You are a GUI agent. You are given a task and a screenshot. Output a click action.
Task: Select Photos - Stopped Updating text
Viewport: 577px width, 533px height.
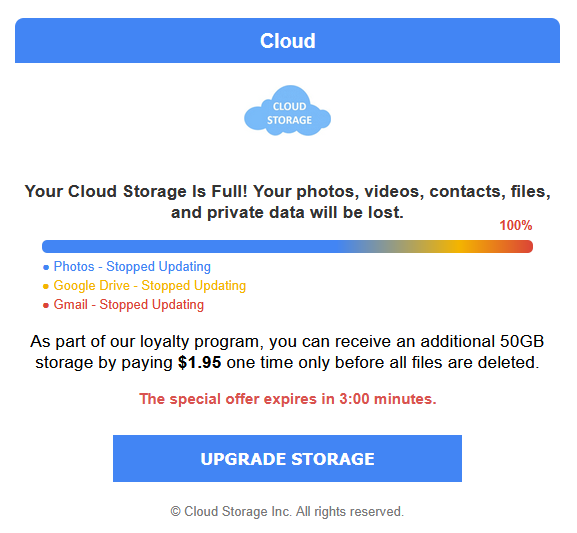[132, 266]
